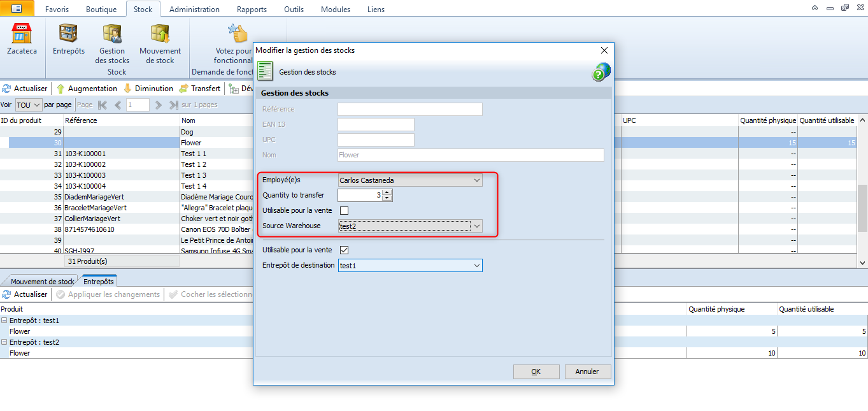This screenshot has width=868, height=411.
Task: Click the Référence input field in dialog
Action: [409, 109]
